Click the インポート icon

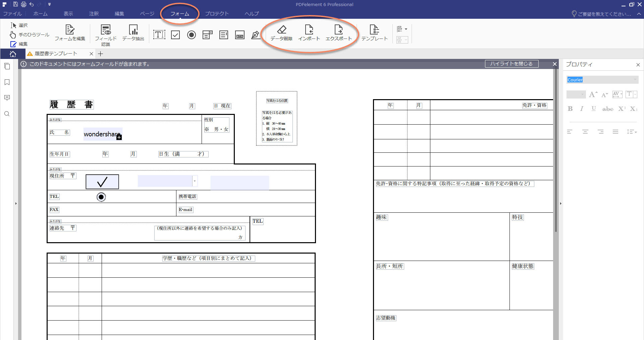tap(309, 33)
